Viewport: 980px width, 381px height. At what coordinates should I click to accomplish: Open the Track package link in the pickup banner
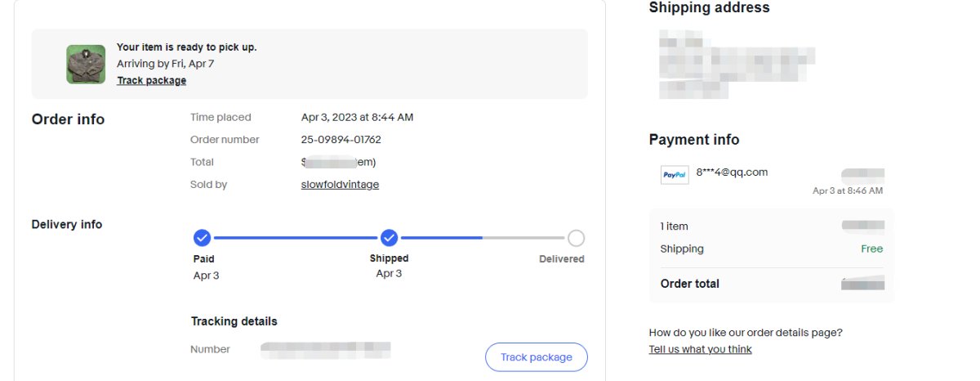(x=151, y=80)
